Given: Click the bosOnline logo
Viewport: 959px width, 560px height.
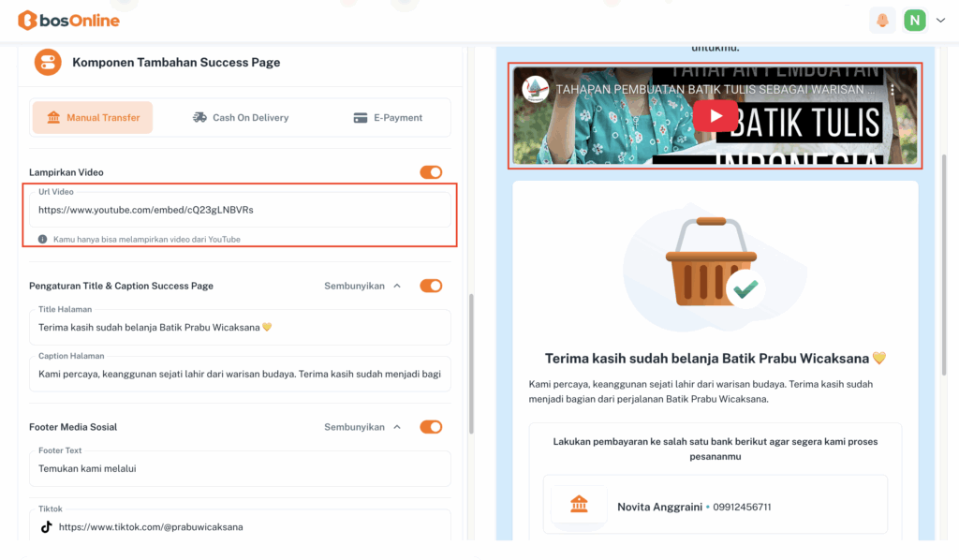Looking at the screenshot, I should [69, 20].
